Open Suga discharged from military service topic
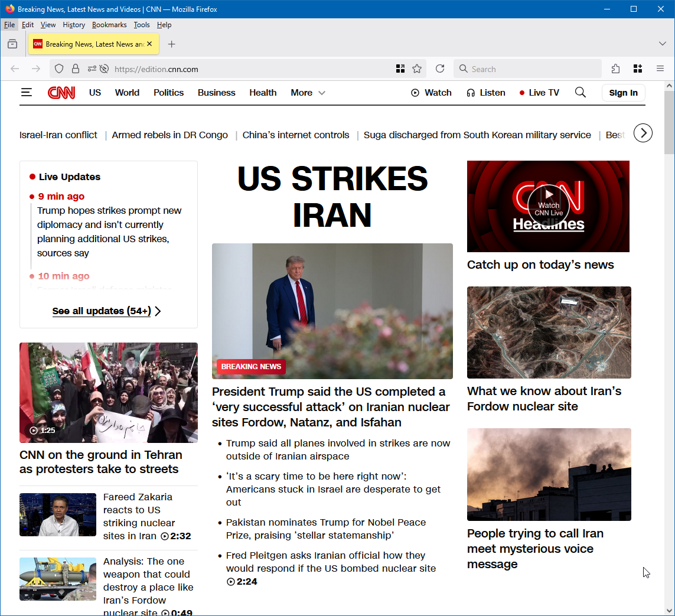Image resolution: width=675 pixels, height=616 pixels. (x=477, y=135)
